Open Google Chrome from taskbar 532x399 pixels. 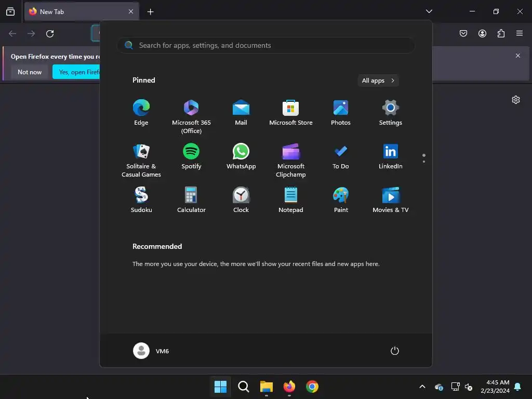pos(312,387)
